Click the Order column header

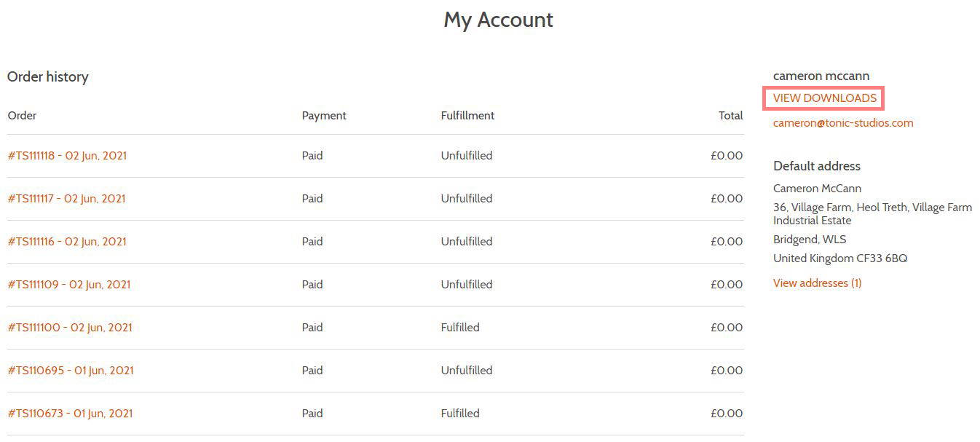[22, 115]
